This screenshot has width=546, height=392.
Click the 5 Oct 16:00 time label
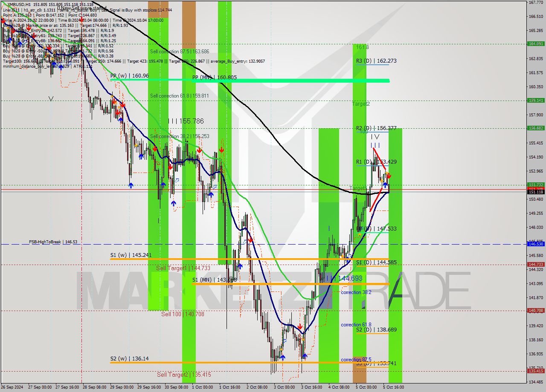[393, 387]
